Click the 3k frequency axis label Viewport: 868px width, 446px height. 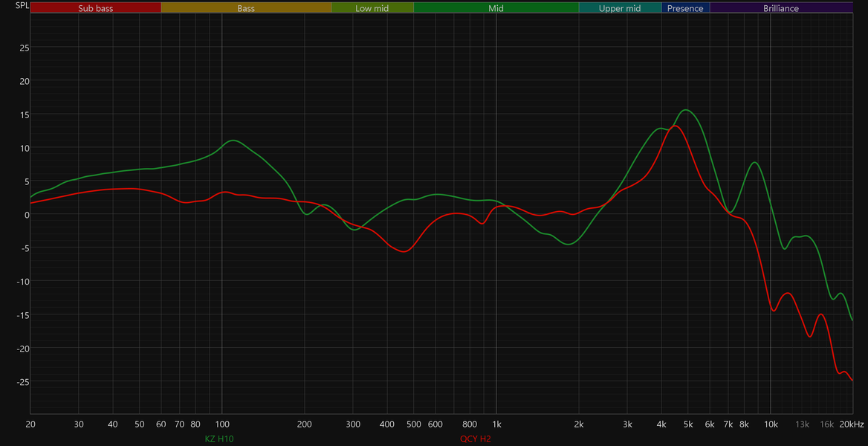(627, 424)
